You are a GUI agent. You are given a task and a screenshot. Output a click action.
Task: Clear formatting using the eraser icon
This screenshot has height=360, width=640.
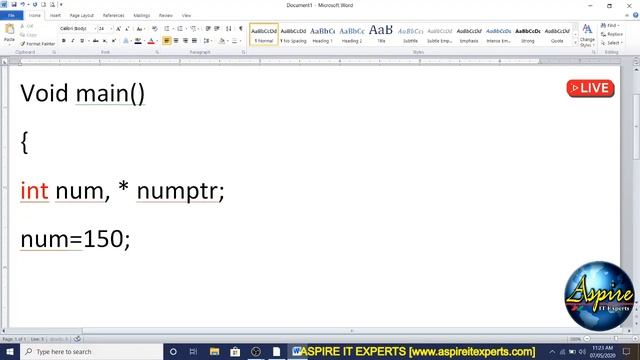[x=155, y=29]
